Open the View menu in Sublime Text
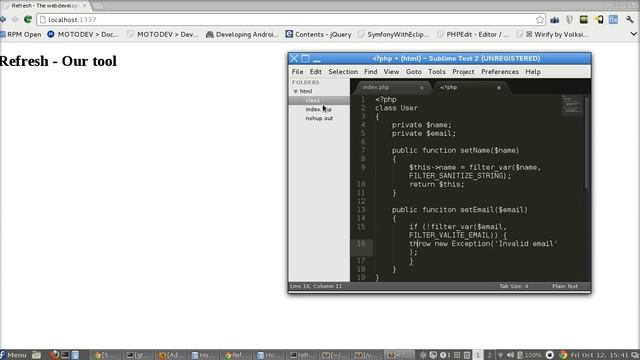640x360 pixels. pyautogui.click(x=391, y=71)
